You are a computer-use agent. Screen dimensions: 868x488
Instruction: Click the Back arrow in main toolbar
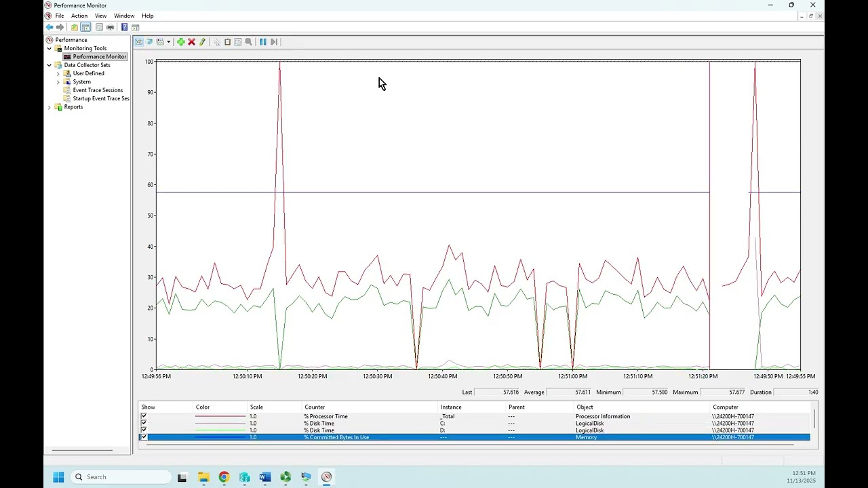[50, 27]
